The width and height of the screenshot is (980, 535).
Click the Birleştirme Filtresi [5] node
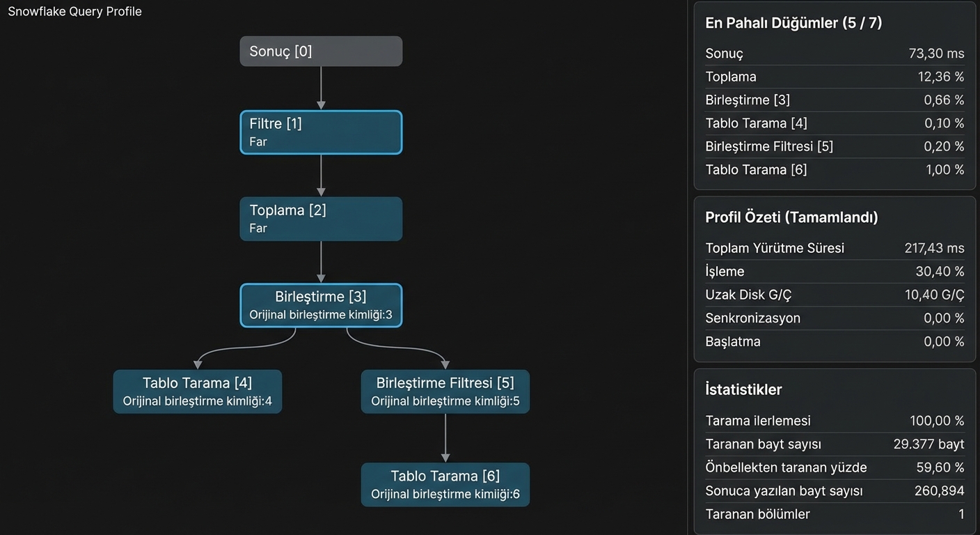[x=445, y=391]
